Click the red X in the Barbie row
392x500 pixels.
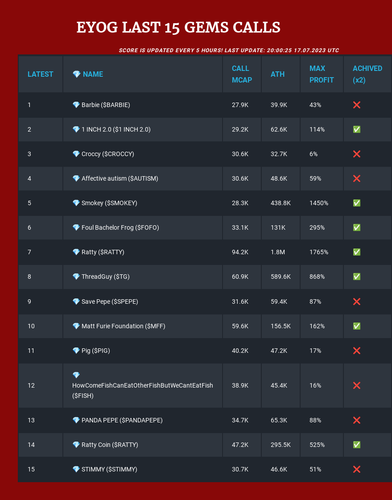[356, 105]
